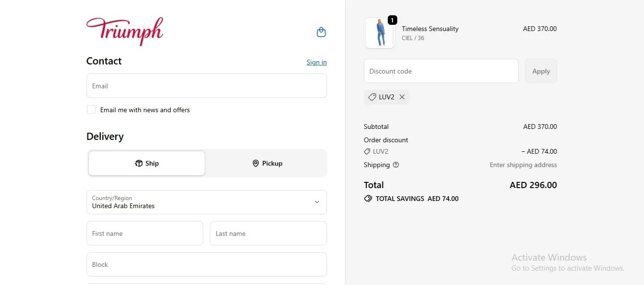Click the Discount code field
Screen dimensions: 644x285
pyautogui.click(x=441, y=71)
